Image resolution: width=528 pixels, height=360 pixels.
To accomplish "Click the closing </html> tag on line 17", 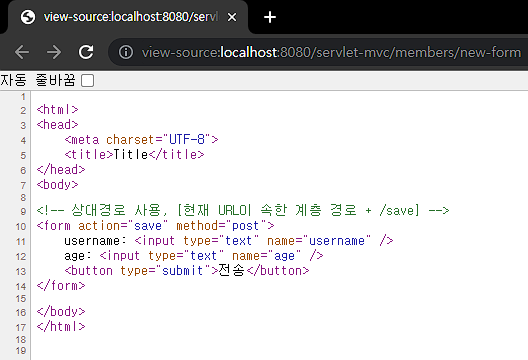I will tap(61, 326).
